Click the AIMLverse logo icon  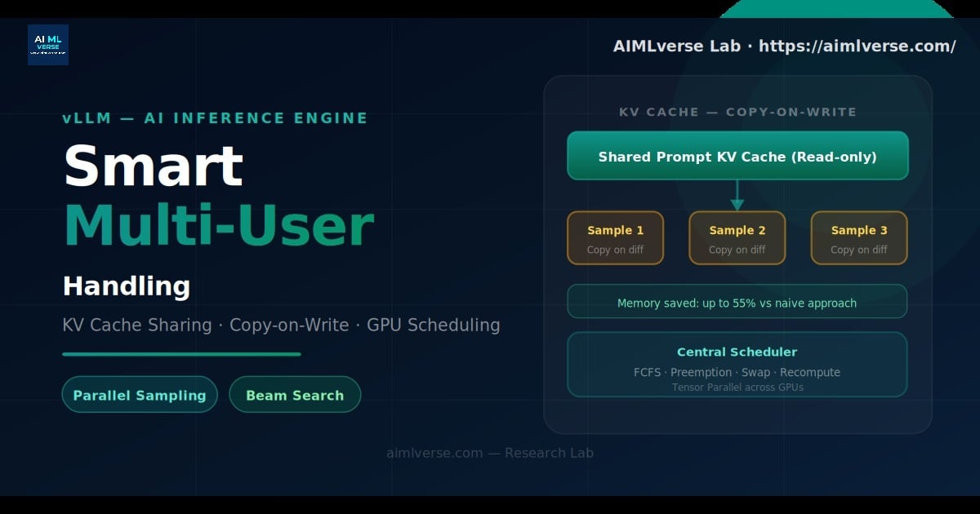point(47,45)
